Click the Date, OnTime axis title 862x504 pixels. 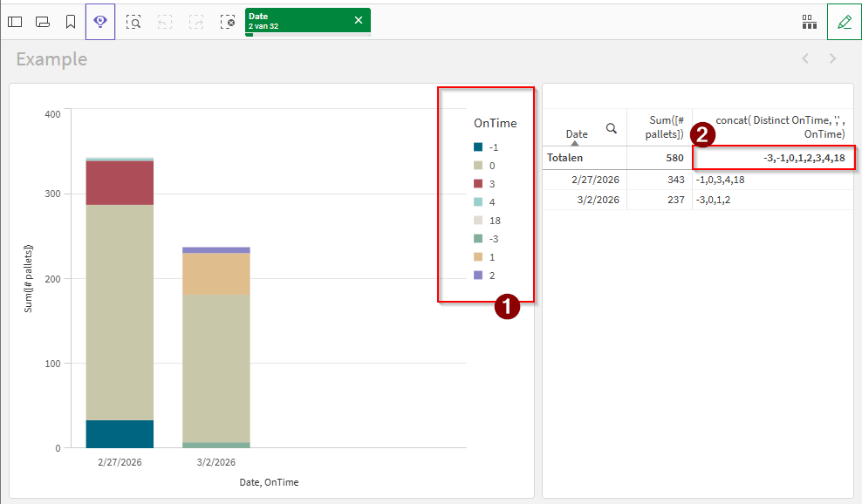tap(269, 482)
